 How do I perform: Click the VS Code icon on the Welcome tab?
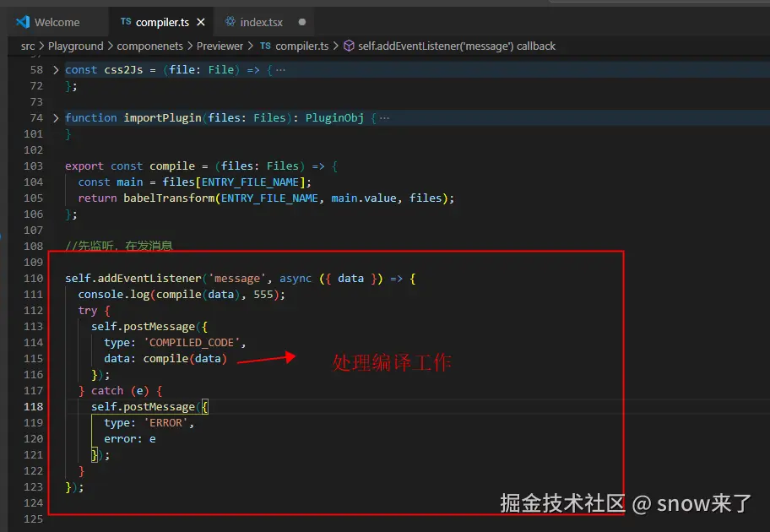coord(23,22)
